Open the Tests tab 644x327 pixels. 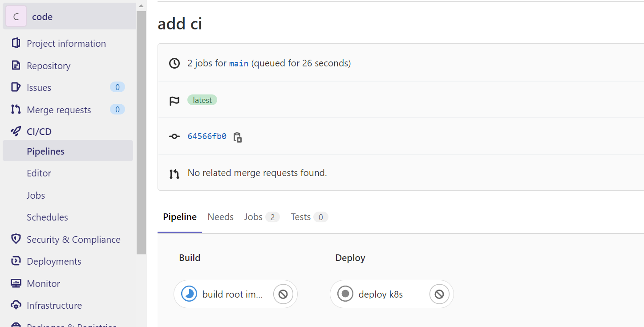[301, 217]
